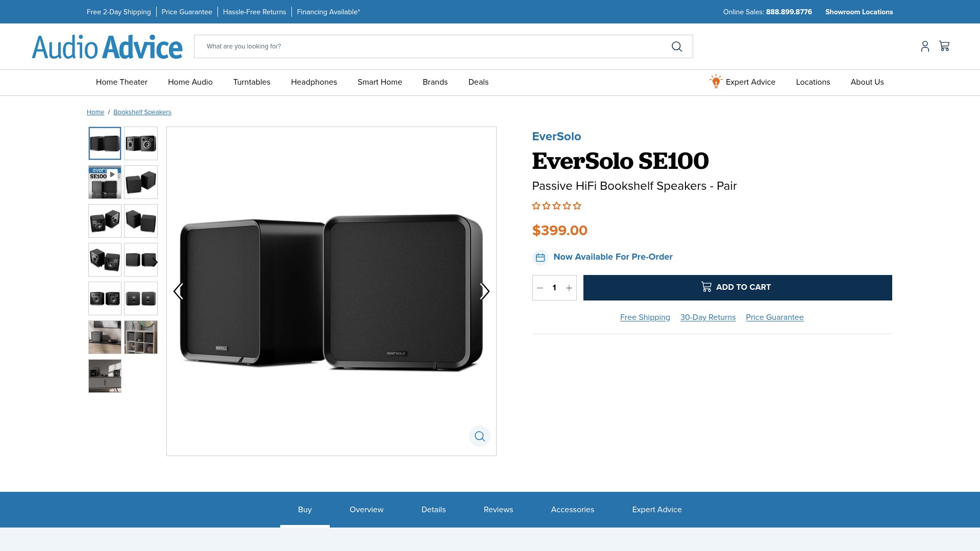The width and height of the screenshot is (980, 551).
Task: Click Hassle-Free Returns in top bar
Action: (x=255, y=12)
